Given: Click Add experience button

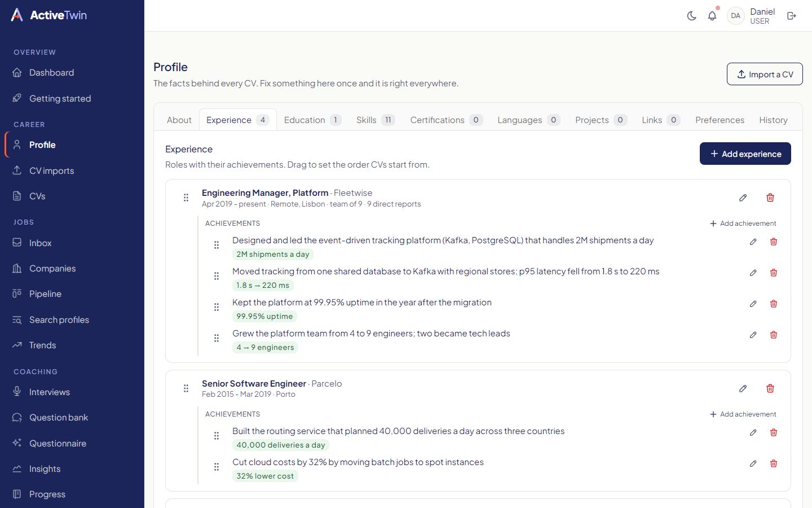Looking at the screenshot, I should tap(745, 154).
